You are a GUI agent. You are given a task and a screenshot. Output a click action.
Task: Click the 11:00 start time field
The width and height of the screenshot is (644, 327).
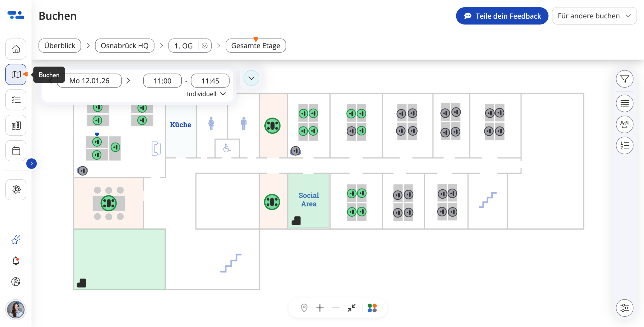coord(162,81)
